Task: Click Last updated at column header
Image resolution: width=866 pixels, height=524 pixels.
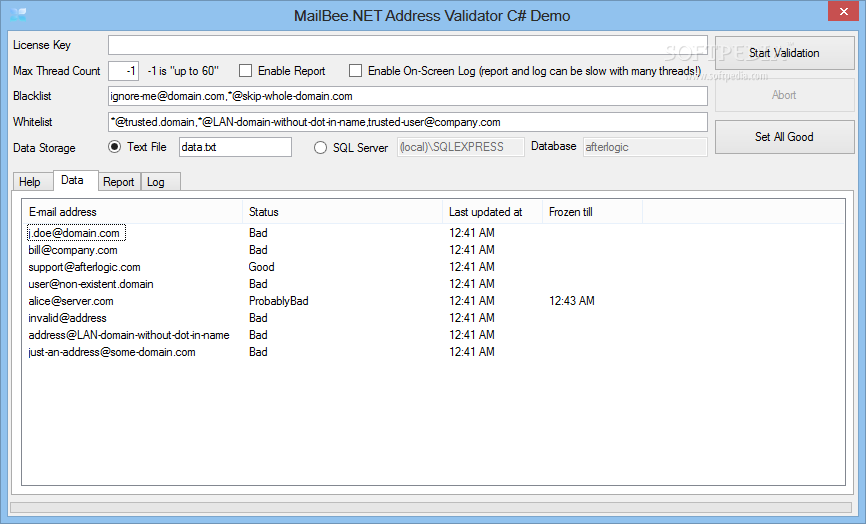Action: (493, 212)
